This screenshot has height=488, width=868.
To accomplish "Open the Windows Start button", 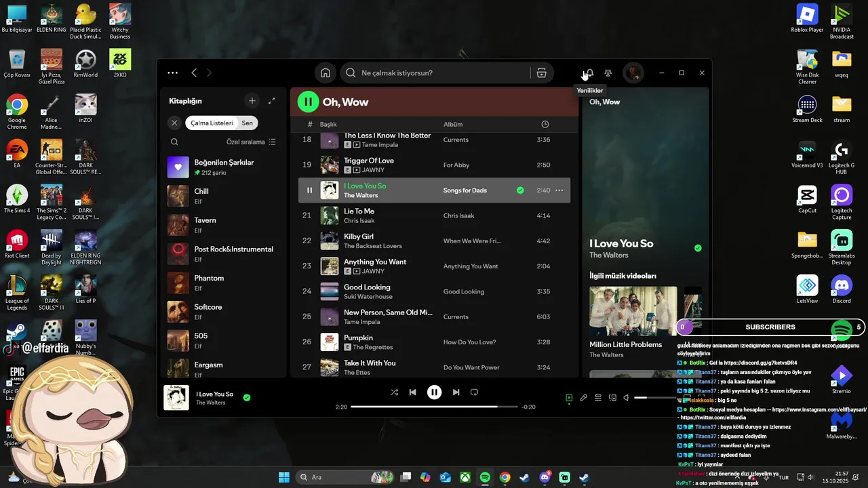I will pyautogui.click(x=284, y=477).
